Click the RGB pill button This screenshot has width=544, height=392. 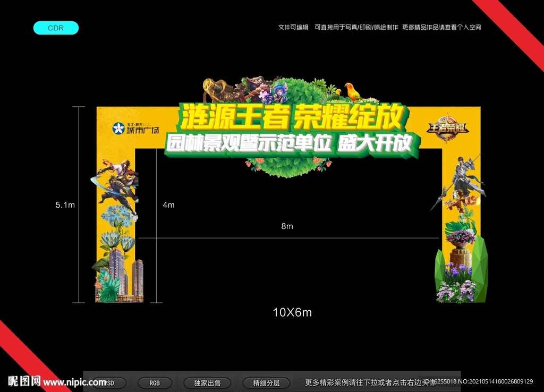tap(155, 383)
